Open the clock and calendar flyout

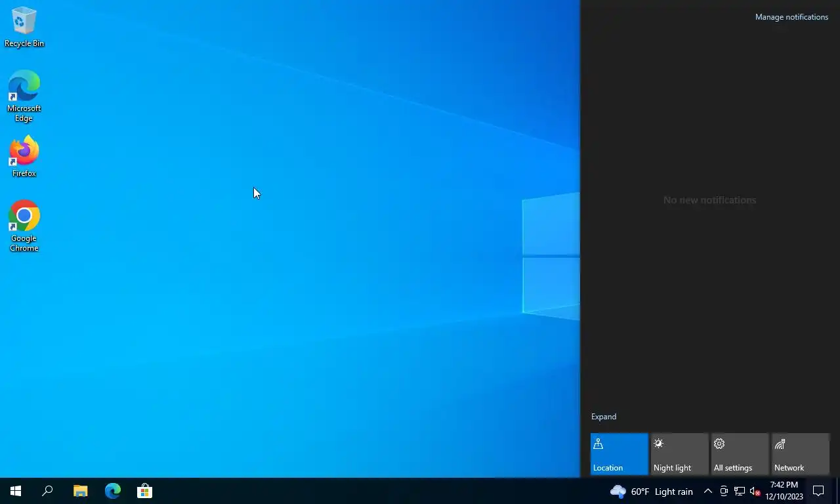(784, 491)
